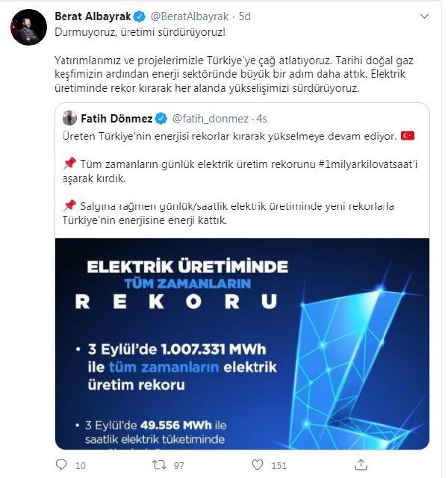Click the 97 retweet count
Viewport: 448px width, 478px height.
click(x=180, y=465)
